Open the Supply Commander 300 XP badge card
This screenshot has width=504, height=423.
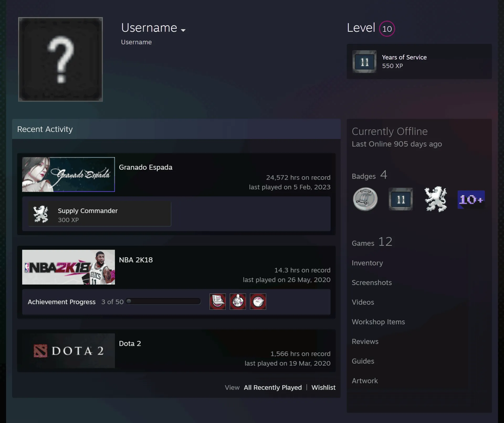coord(100,214)
